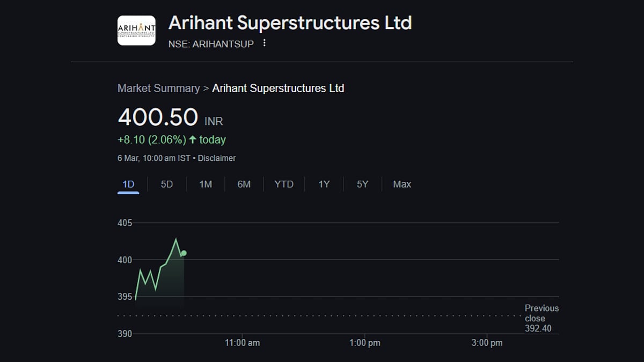Viewport: 644px width, 362px height.
Task: Click the Arihant Superstructures Ltd heading
Action: click(290, 23)
